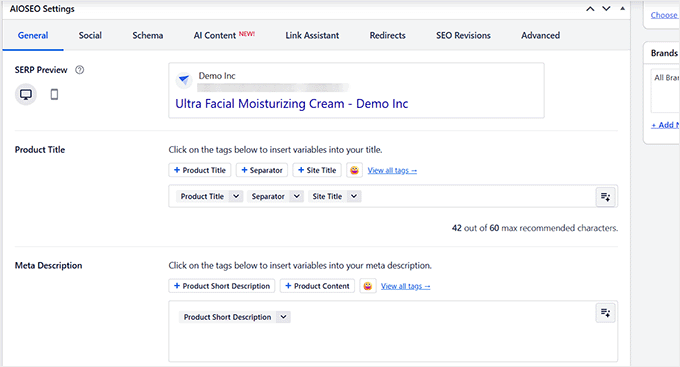Click View all tags link for Meta Description
Viewport: 680px width, 367px height.
tap(405, 286)
